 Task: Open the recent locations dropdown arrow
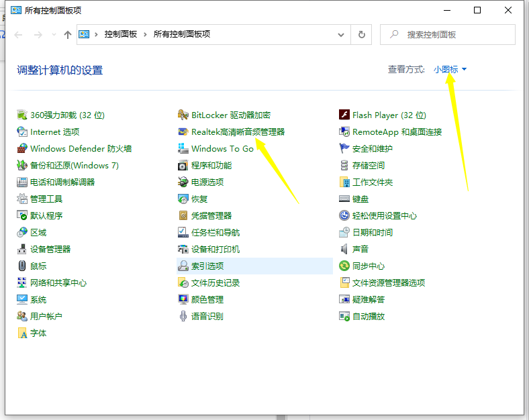(x=54, y=34)
